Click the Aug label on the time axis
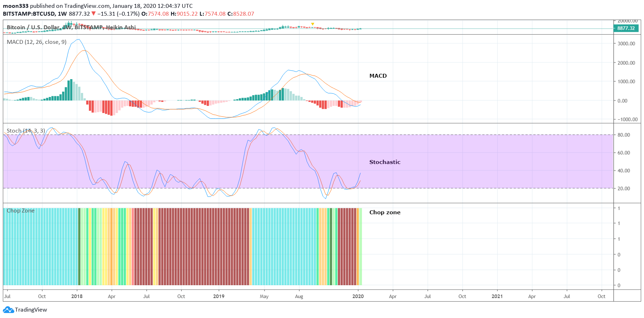This screenshot has height=318, width=644. tap(299, 297)
